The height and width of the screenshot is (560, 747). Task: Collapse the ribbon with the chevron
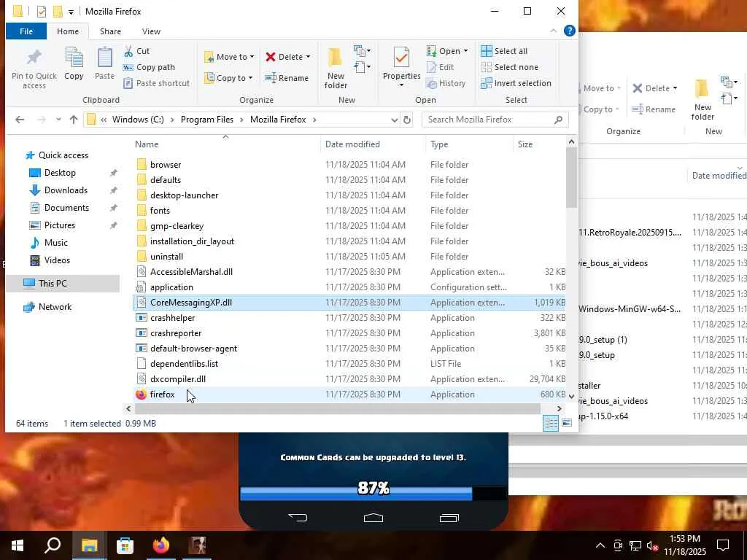coord(553,31)
